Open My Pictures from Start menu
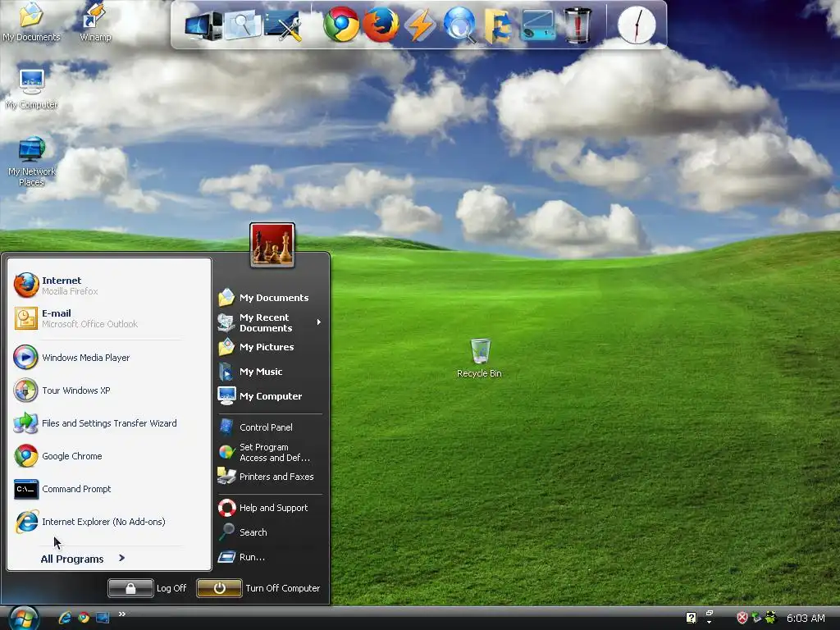840x630 pixels. pyautogui.click(x=270, y=347)
